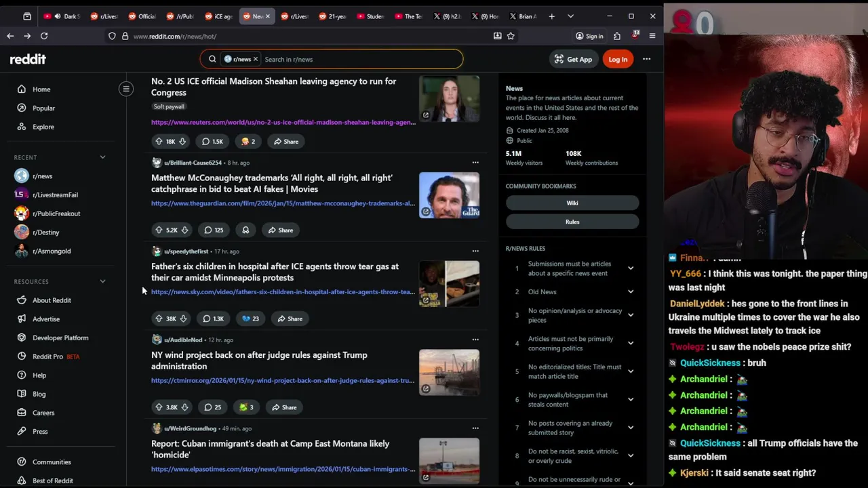Bookmark this page with the star icon
The image size is (868, 488).
(x=510, y=36)
